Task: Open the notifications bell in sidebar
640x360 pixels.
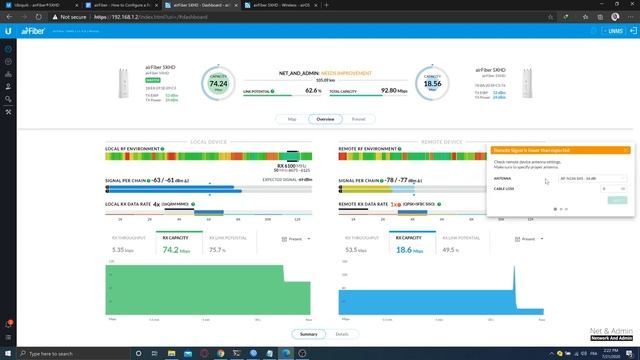Action: coord(8,324)
